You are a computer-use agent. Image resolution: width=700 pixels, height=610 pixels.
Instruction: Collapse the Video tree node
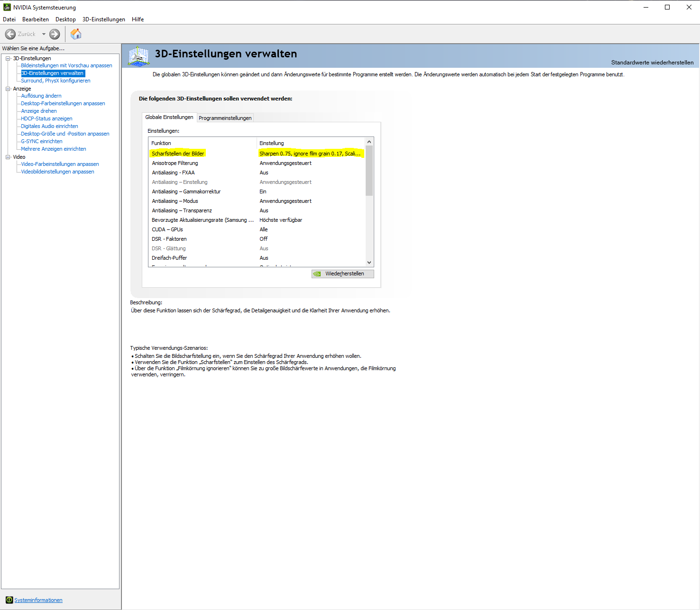click(x=8, y=157)
